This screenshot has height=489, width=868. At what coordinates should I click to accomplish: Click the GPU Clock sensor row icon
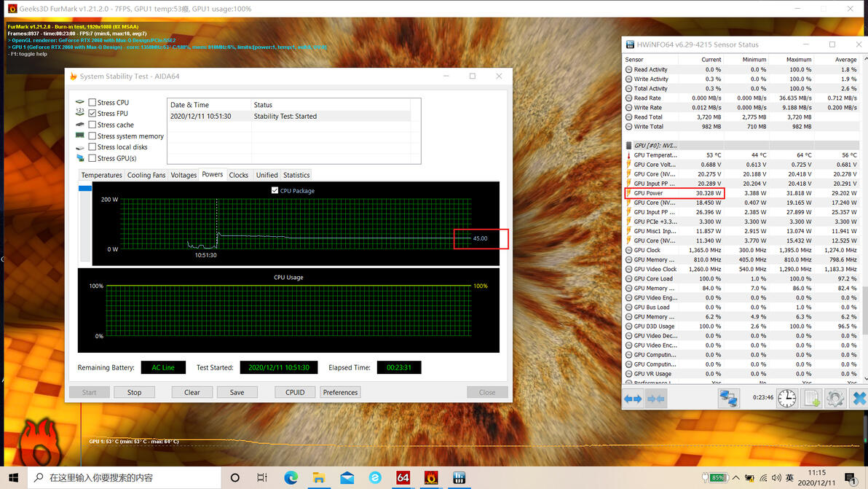click(628, 250)
